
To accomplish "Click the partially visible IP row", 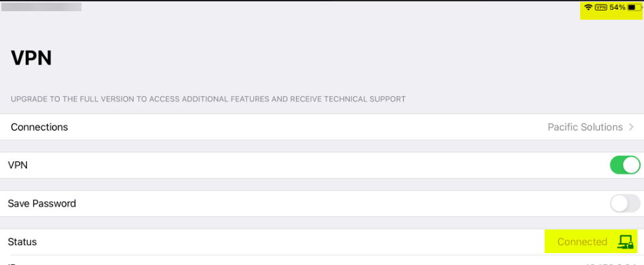I will 322,260.
